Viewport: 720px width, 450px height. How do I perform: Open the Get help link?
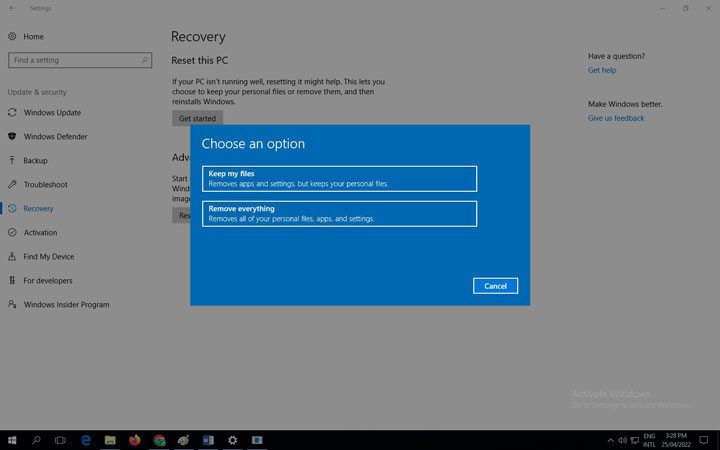pyautogui.click(x=602, y=70)
